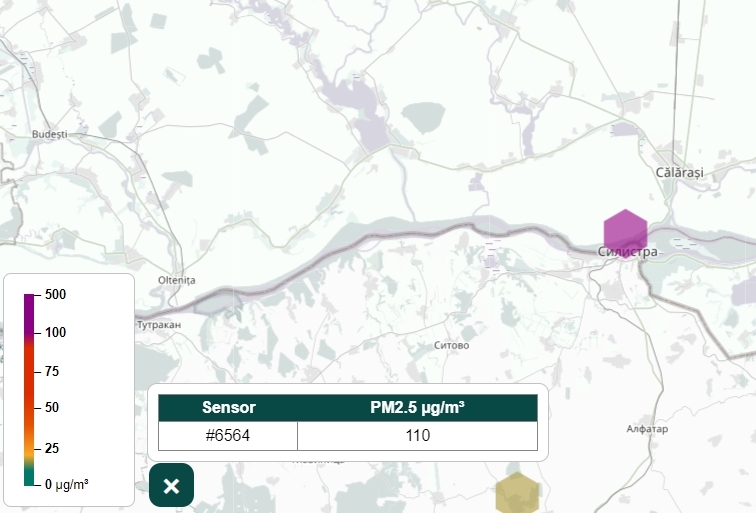Select the olive-yellow hexagon sensor marker

(518, 493)
